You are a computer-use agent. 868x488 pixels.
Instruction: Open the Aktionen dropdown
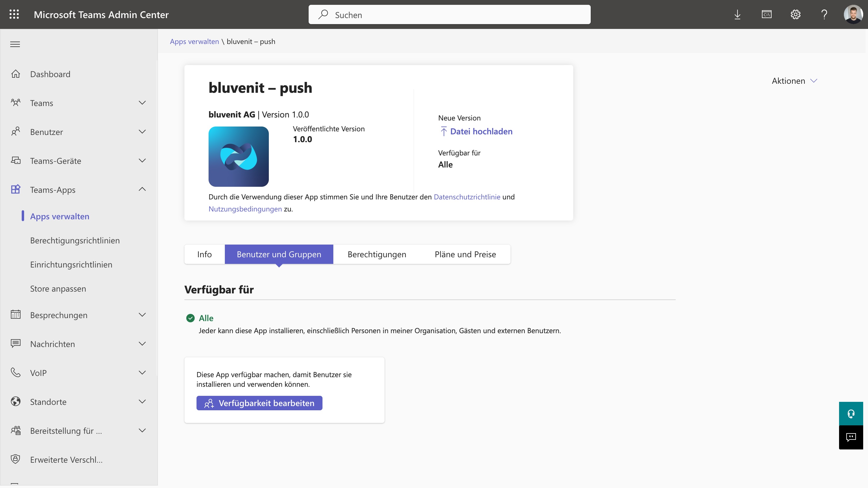(794, 81)
